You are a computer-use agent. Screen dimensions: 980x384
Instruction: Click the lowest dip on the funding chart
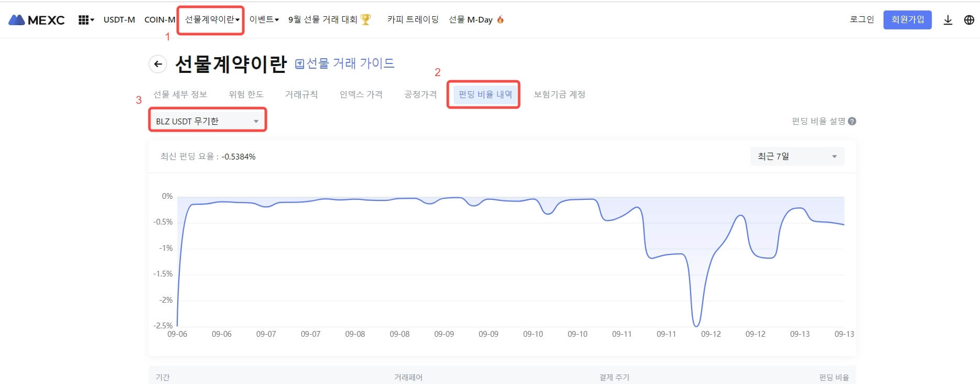pyautogui.click(x=696, y=325)
